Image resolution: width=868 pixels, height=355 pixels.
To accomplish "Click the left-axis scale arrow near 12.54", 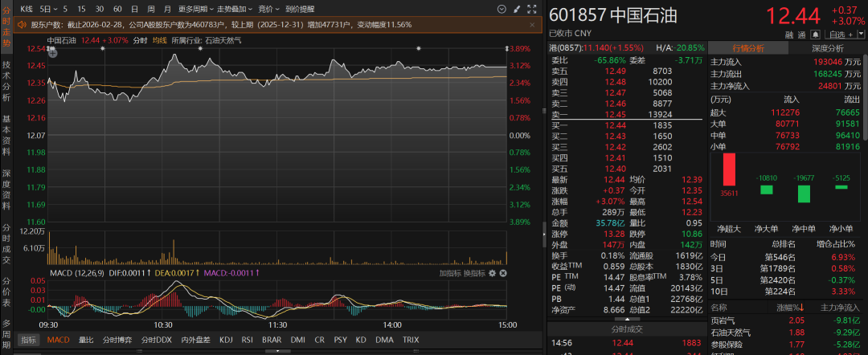I will [x=49, y=49].
